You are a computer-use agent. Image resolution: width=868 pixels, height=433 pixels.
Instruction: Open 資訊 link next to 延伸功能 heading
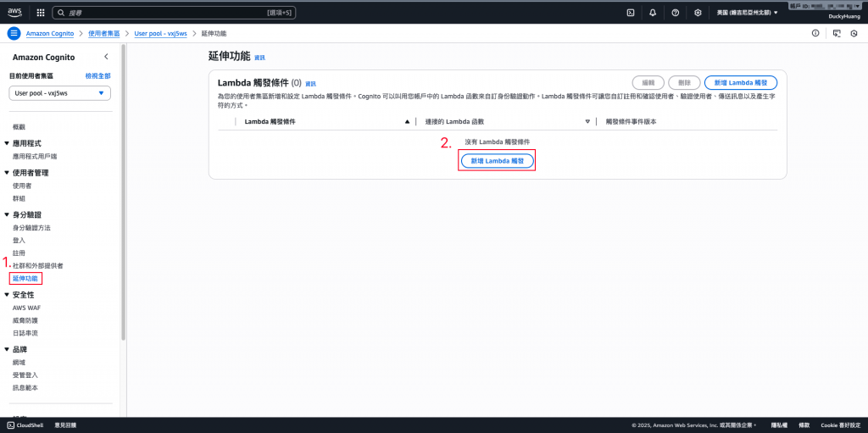[259, 58]
